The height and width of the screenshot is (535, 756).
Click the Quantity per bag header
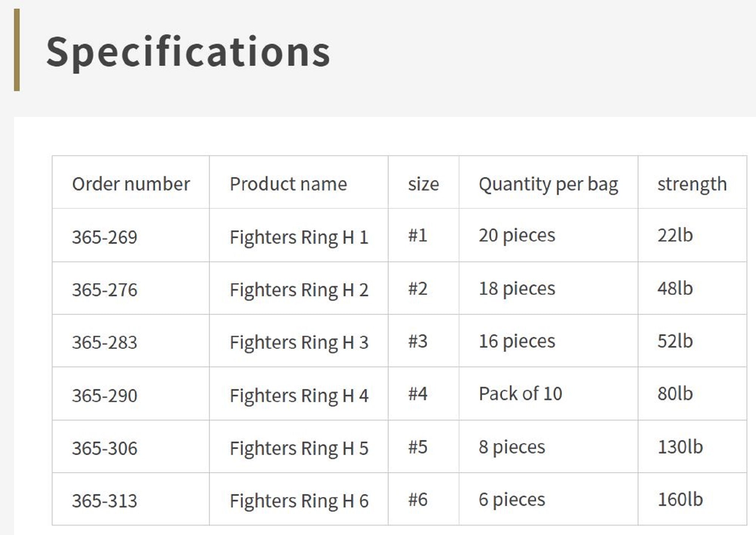click(x=548, y=185)
